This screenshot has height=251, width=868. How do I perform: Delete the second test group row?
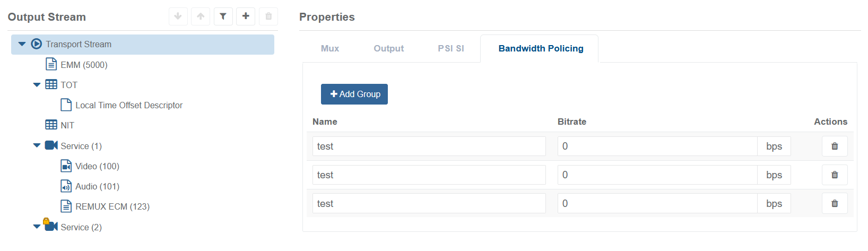(835, 175)
